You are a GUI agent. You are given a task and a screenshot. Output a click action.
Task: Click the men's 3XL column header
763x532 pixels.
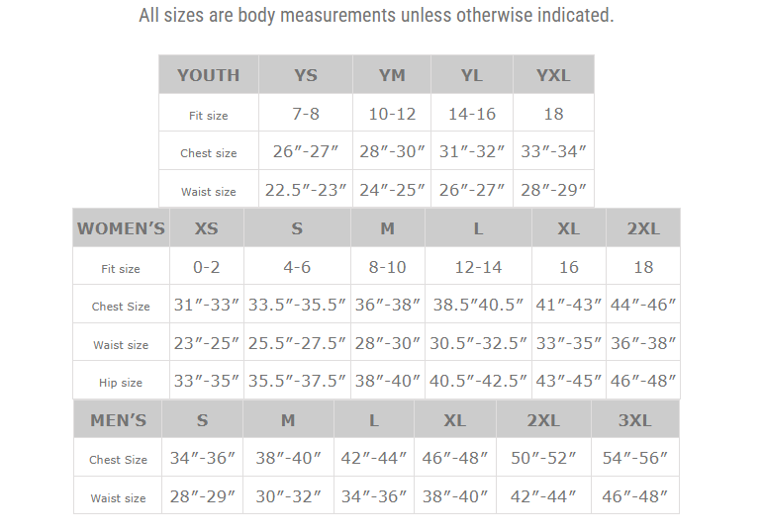pyautogui.click(x=634, y=420)
